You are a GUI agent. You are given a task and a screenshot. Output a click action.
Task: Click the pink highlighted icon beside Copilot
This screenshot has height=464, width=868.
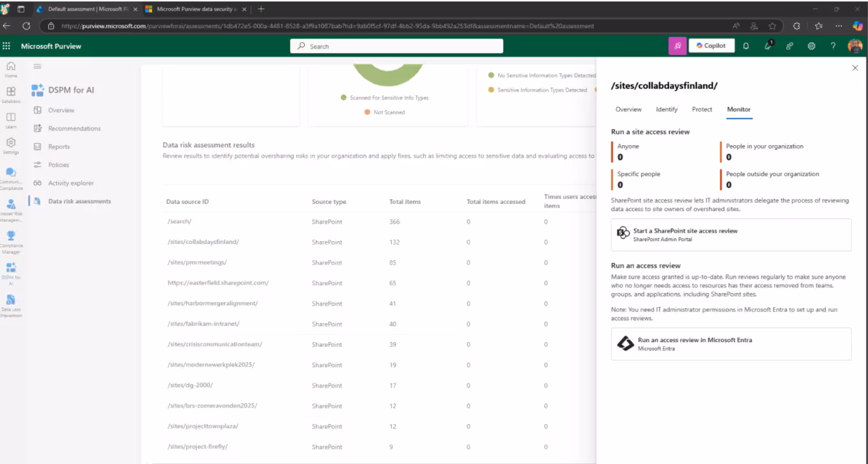coord(677,46)
